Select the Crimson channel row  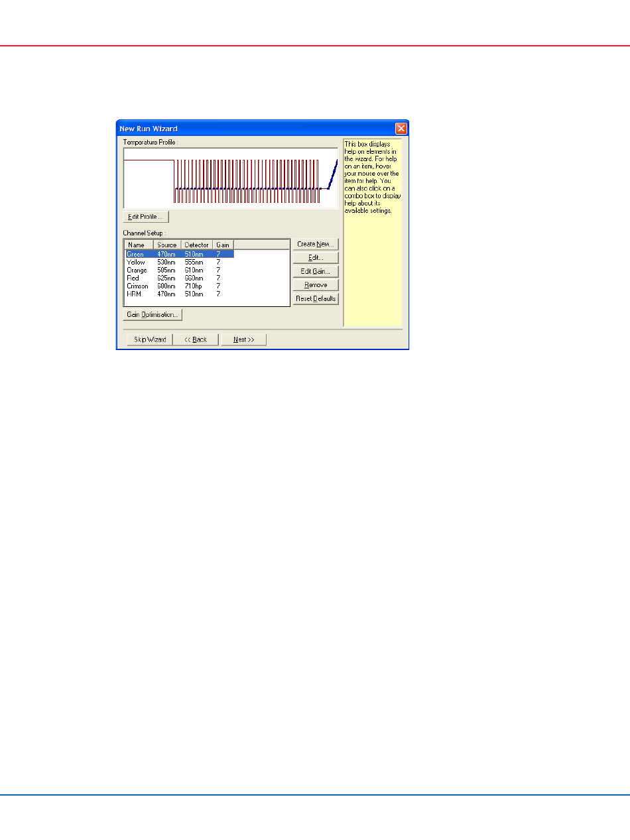pos(179,286)
